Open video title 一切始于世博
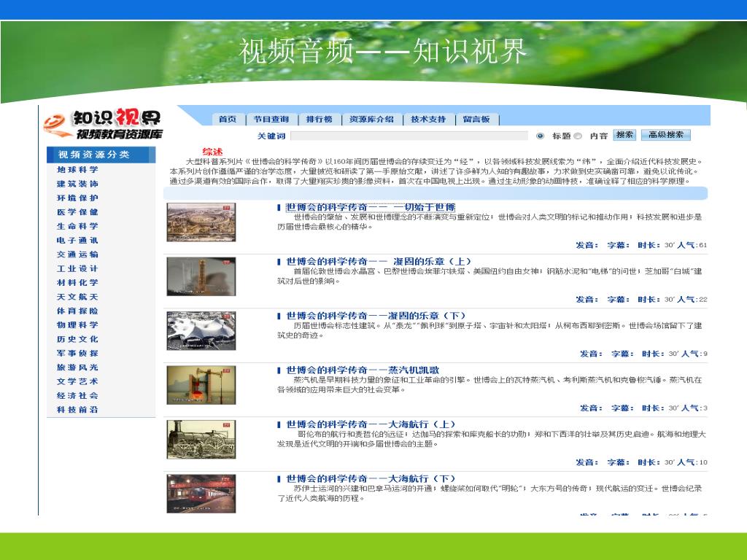Viewport: 747px width, 560px height. pyautogui.click(x=371, y=207)
